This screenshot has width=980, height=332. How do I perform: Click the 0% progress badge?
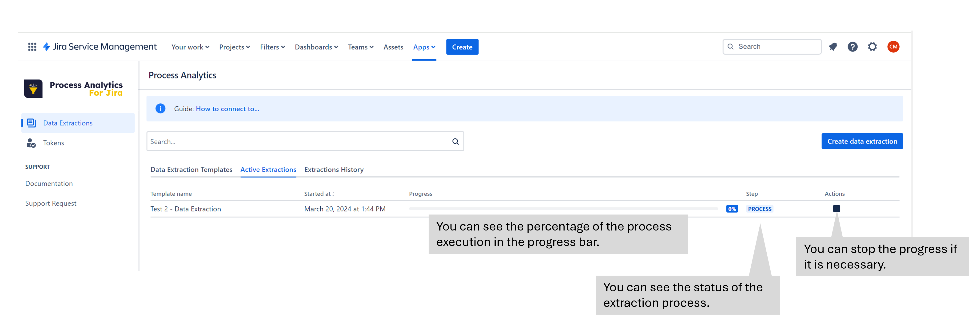732,209
